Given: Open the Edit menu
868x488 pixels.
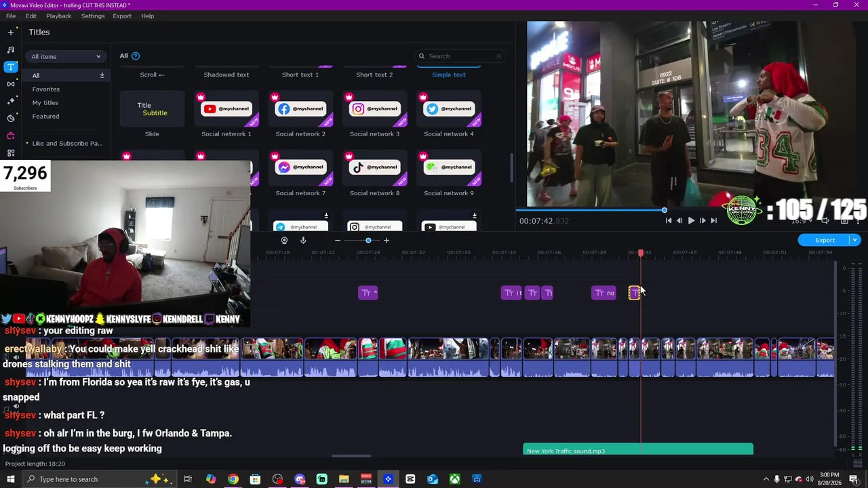Looking at the screenshot, I should click(x=31, y=16).
